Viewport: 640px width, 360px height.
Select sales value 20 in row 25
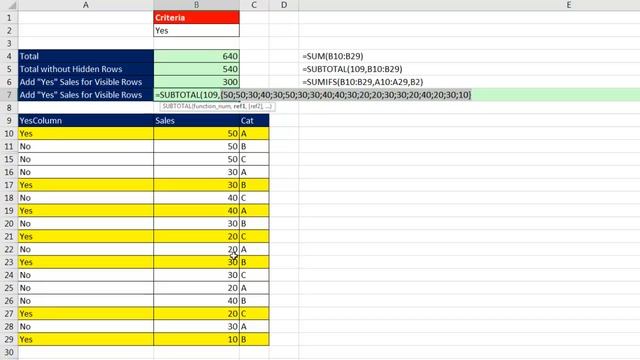[x=196, y=288]
